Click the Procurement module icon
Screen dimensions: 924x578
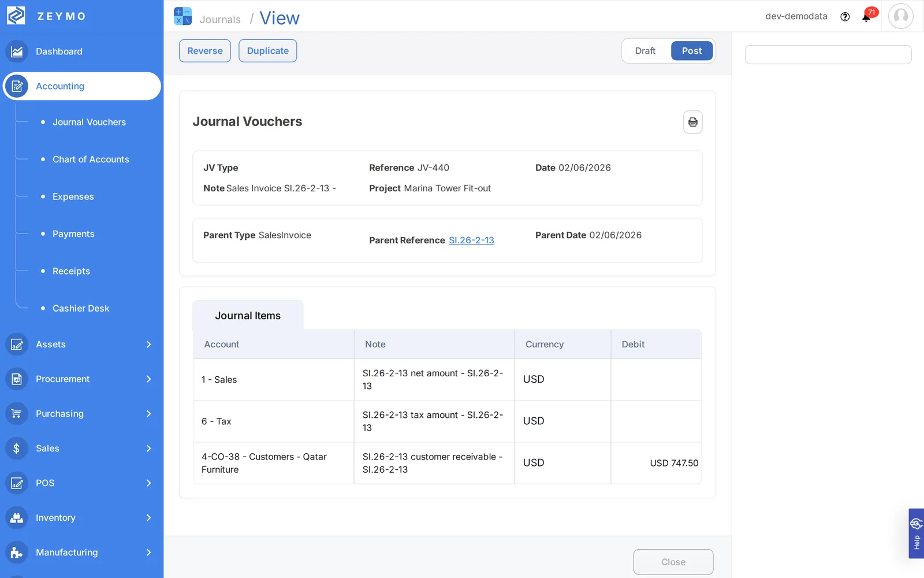pos(17,379)
